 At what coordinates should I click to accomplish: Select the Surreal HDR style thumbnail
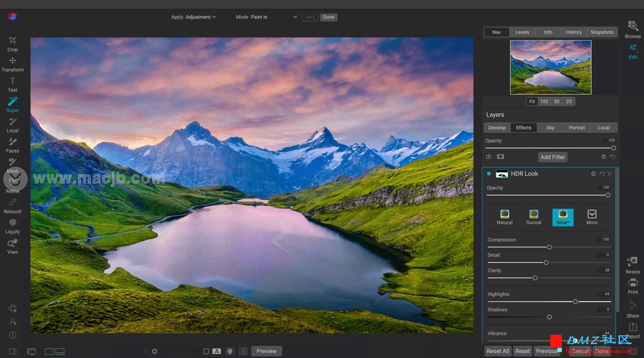(x=533, y=217)
